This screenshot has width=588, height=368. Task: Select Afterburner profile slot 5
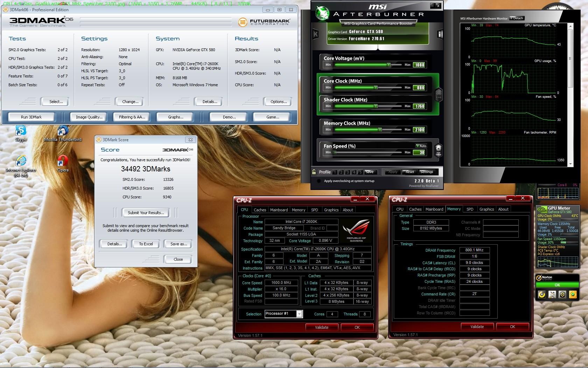(x=360, y=172)
